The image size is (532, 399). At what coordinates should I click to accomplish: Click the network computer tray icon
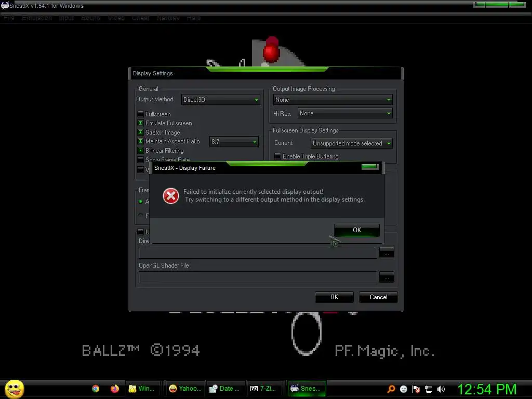pyautogui.click(x=429, y=389)
